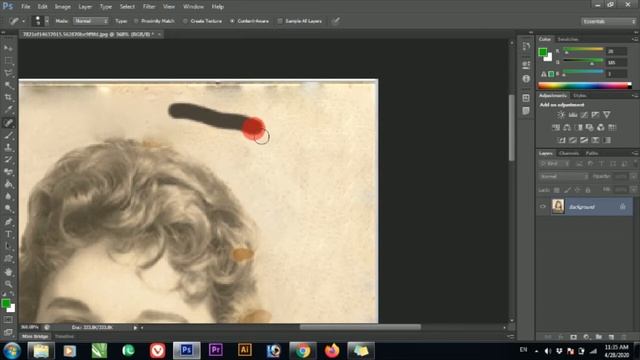Toggle lock image pixels brush icon
This screenshot has height=360, width=640.
(x=567, y=190)
